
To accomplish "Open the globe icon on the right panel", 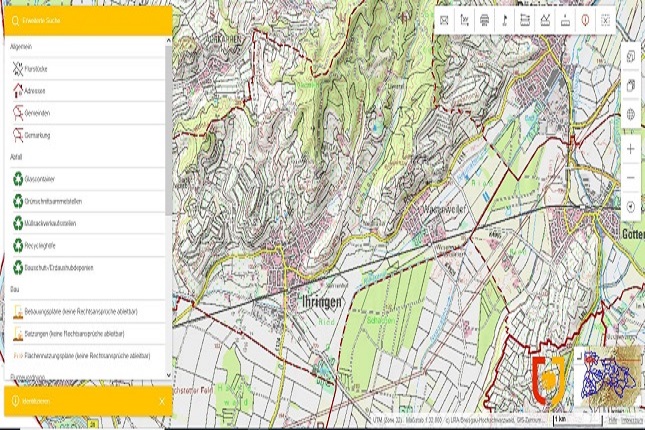I will 631,114.
